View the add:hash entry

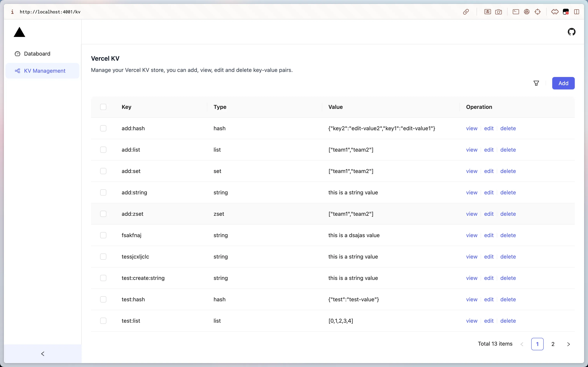[x=472, y=128]
